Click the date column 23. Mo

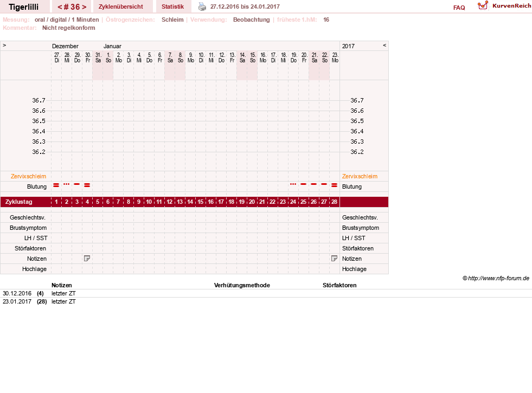point(335,57)
